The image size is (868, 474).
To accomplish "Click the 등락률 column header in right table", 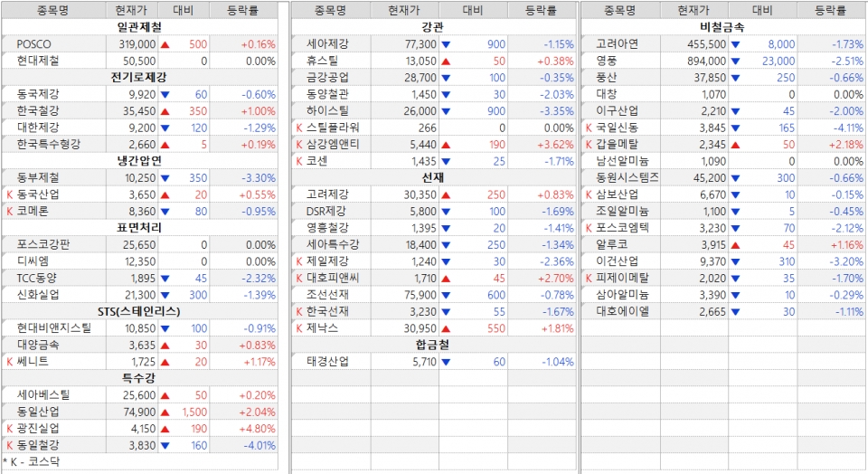I will [829, 10].
